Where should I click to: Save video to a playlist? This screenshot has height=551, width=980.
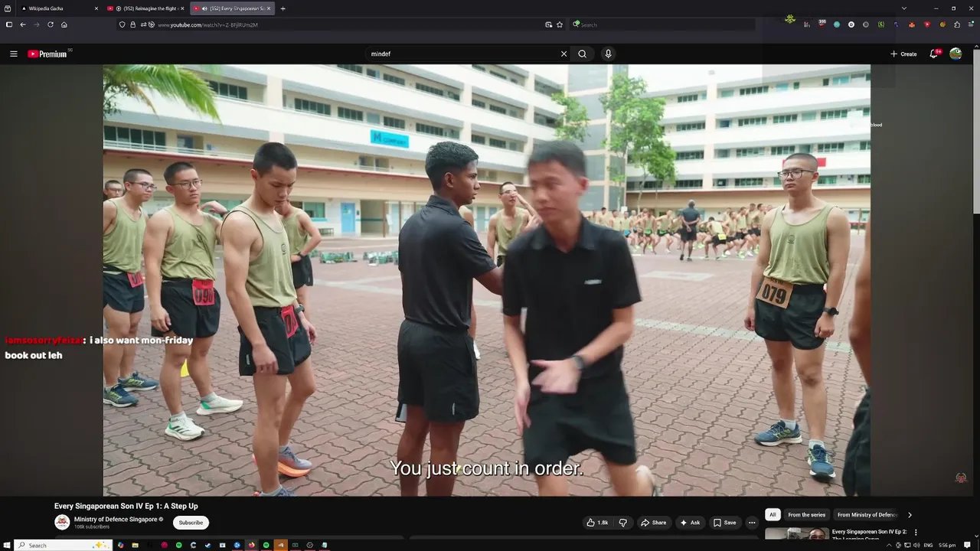click(724, 523)
